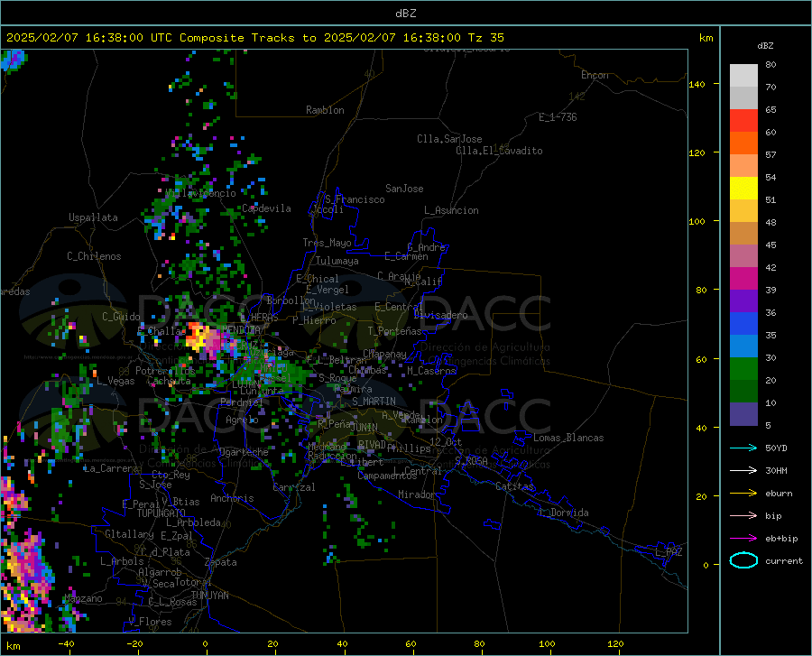Click the yellow eburn arrow legend icon
Viewport: 812px width, 656px height.
pos(743,494)
